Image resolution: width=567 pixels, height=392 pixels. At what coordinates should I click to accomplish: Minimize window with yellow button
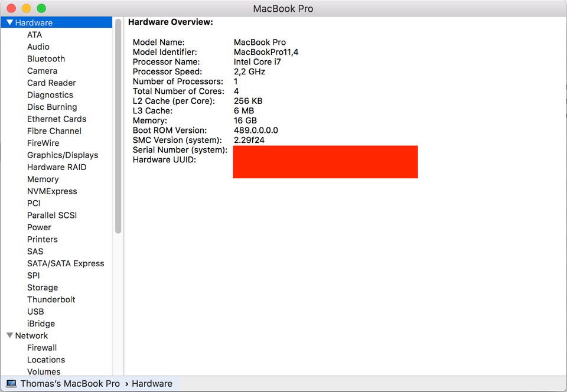(27, 8)
